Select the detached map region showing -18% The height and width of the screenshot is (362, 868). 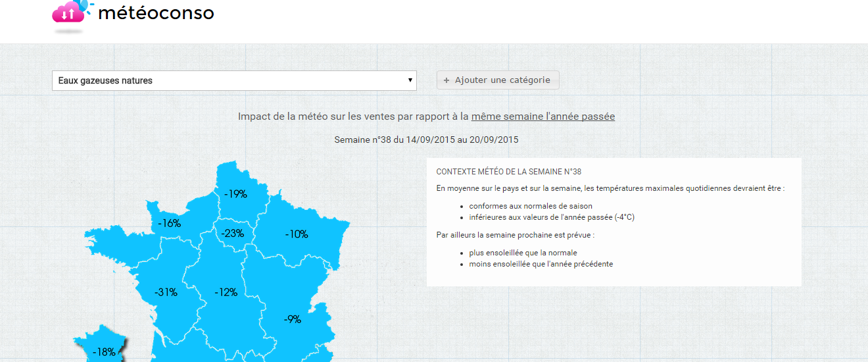point(103,351)
